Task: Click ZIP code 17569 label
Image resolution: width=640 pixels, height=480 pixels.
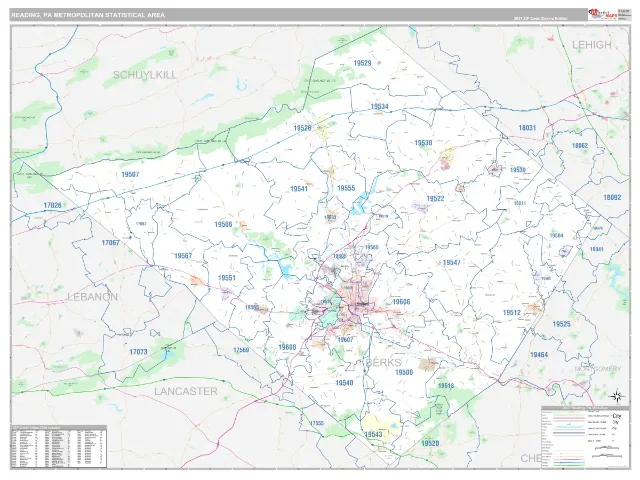Action: (241, 350)
